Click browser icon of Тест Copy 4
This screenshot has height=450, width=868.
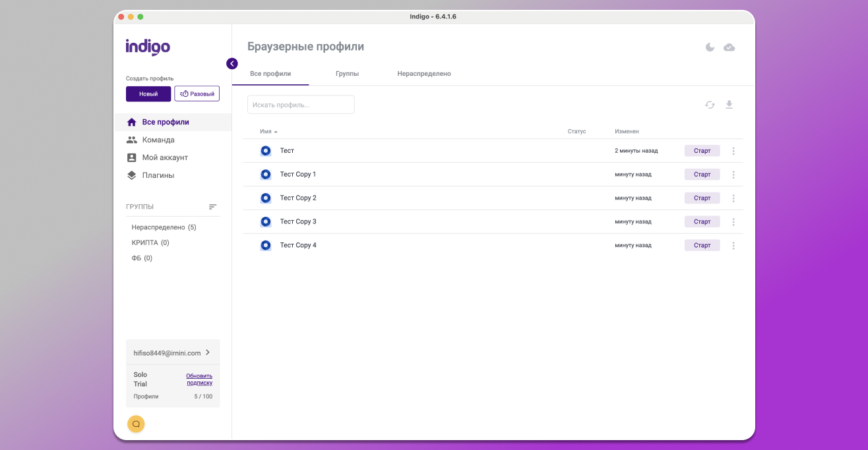[266, 245]
